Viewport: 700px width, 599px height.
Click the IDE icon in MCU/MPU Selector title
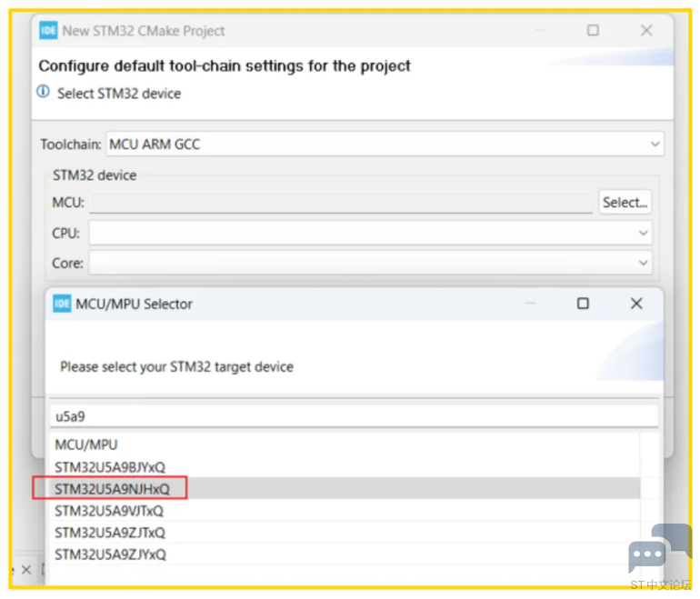click(62, 304)
